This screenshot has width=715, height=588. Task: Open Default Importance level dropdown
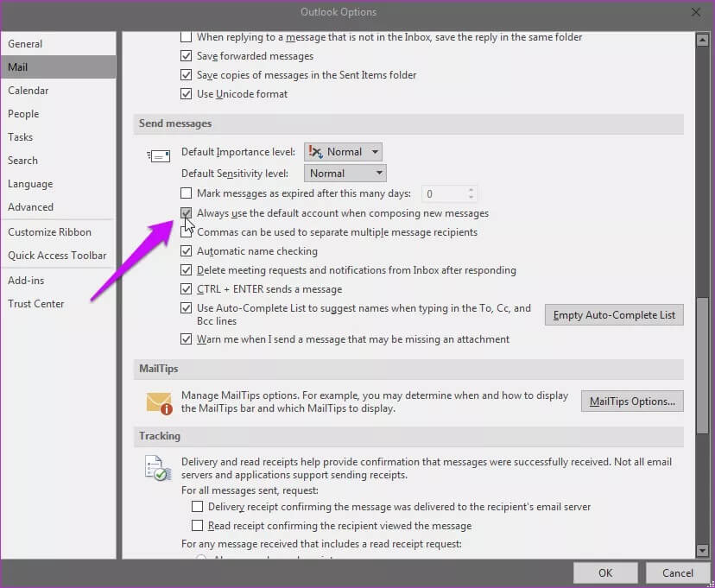click(344, 152)
